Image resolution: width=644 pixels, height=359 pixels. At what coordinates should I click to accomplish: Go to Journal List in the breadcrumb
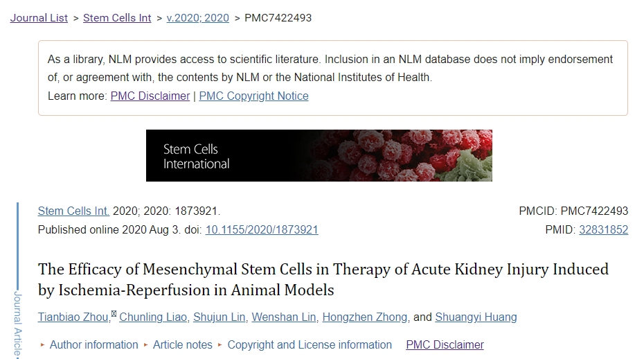[39, 18]
